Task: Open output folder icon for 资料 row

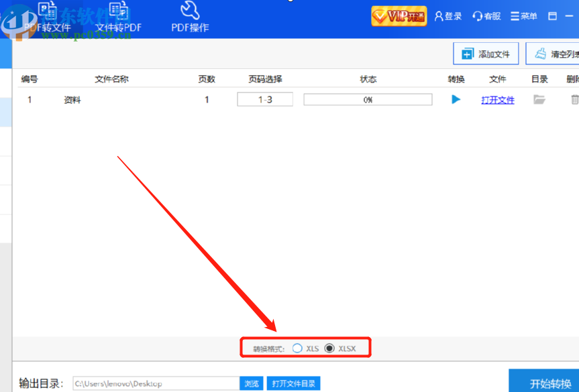Action: pos(539,99)
